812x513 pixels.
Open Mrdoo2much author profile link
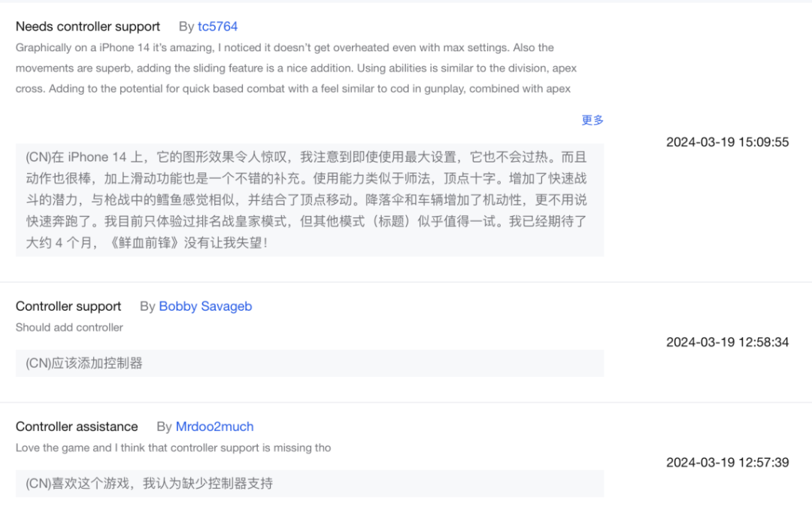tap(214, 426)
